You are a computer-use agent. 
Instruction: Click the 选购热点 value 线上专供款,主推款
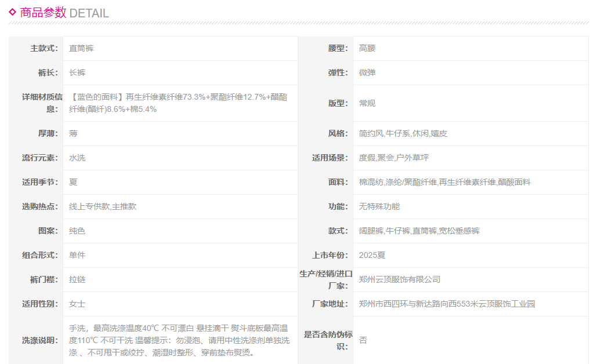pos(103,206)
